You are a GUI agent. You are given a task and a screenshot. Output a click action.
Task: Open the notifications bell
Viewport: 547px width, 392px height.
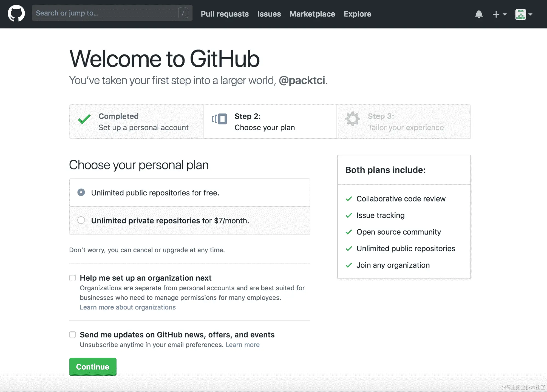click(x=479, y=14)
